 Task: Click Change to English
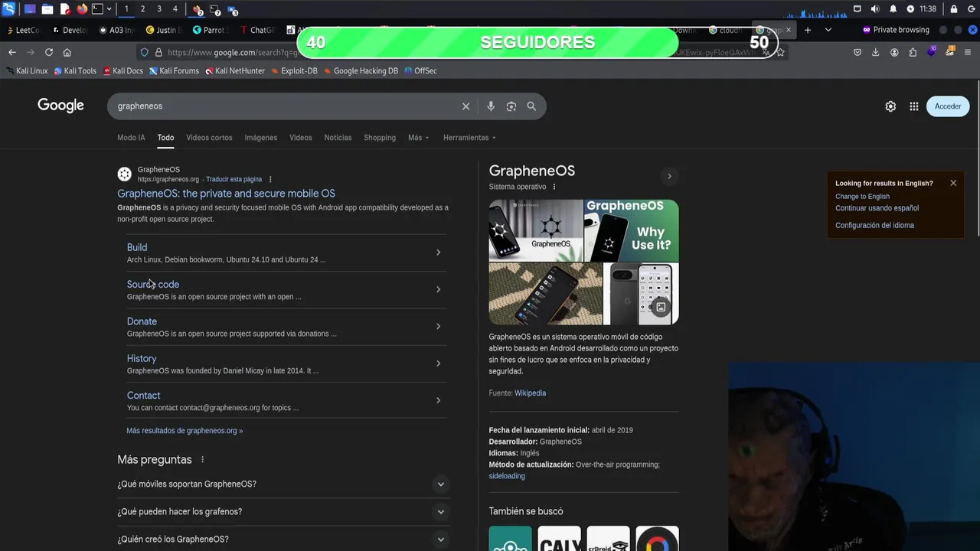pyautogui.click(x=862, y=197)
